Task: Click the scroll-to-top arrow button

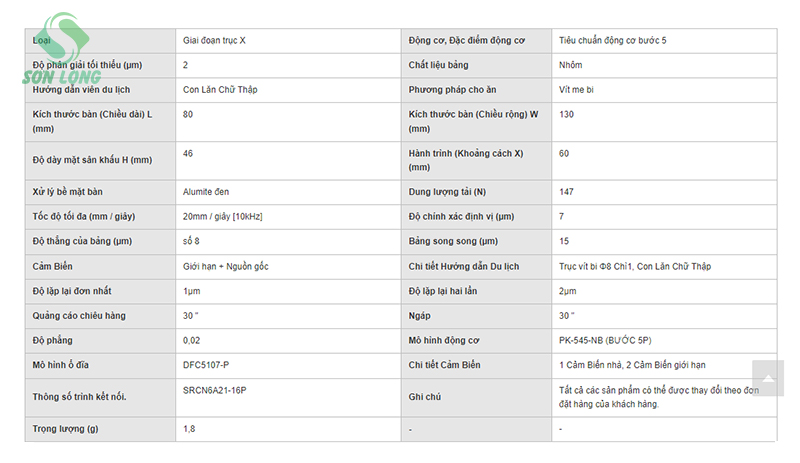Action: click(767, 378)
